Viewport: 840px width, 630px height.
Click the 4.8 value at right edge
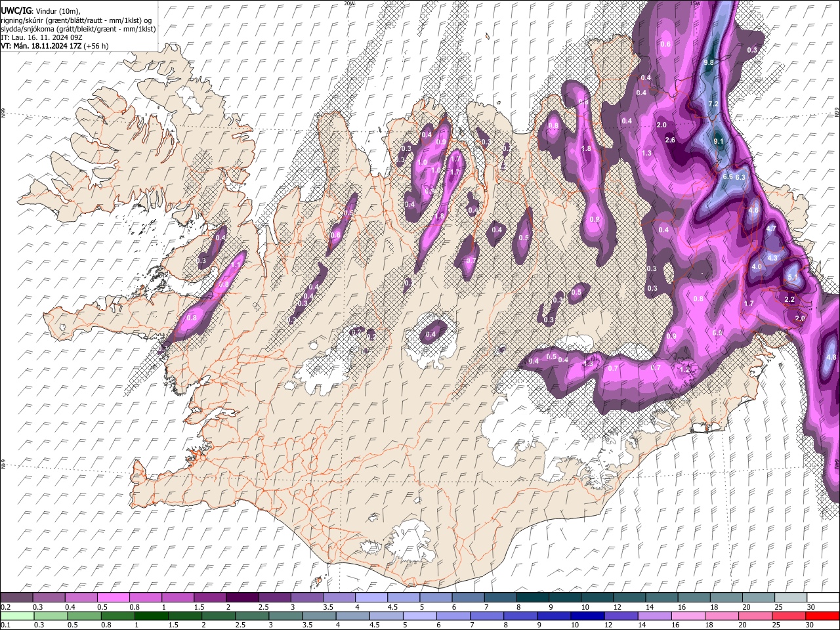click(x=831, y=357)
